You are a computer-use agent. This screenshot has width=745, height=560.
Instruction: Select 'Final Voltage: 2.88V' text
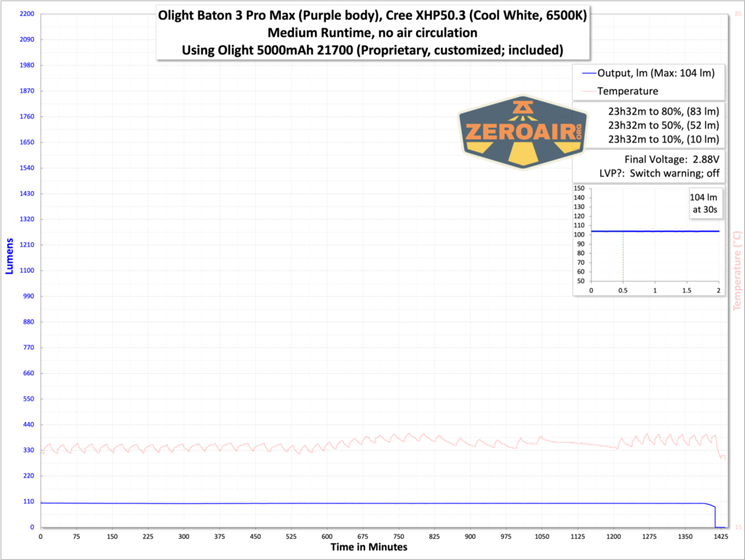(x=672, y=159)
